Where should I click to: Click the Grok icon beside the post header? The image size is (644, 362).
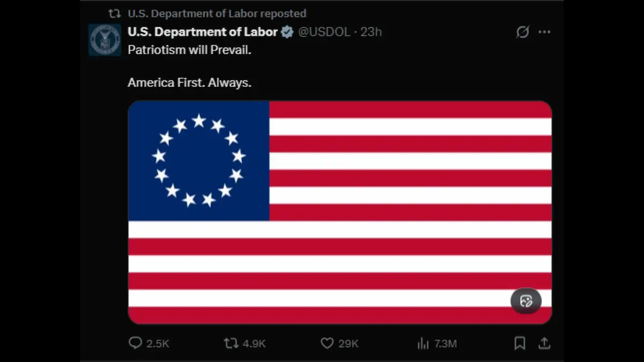click(522, 32)
